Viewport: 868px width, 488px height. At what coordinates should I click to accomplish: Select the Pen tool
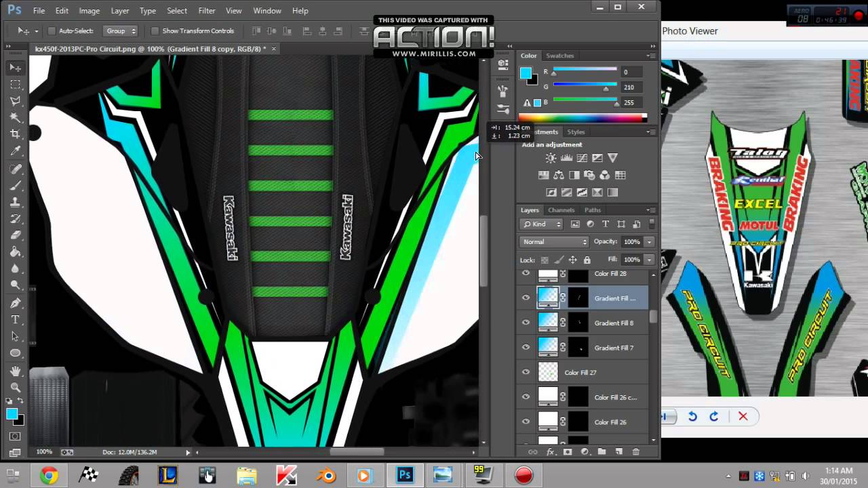point(15,303)
